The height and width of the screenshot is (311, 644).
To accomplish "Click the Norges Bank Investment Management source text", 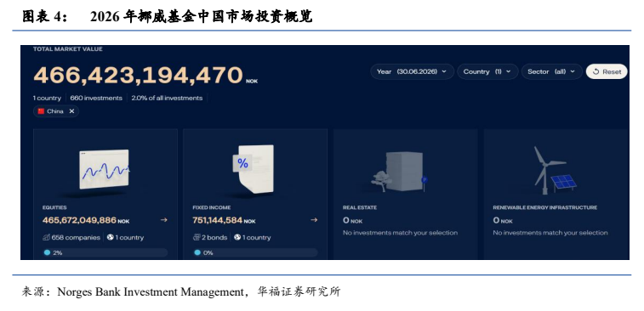I will pos(151,292).
